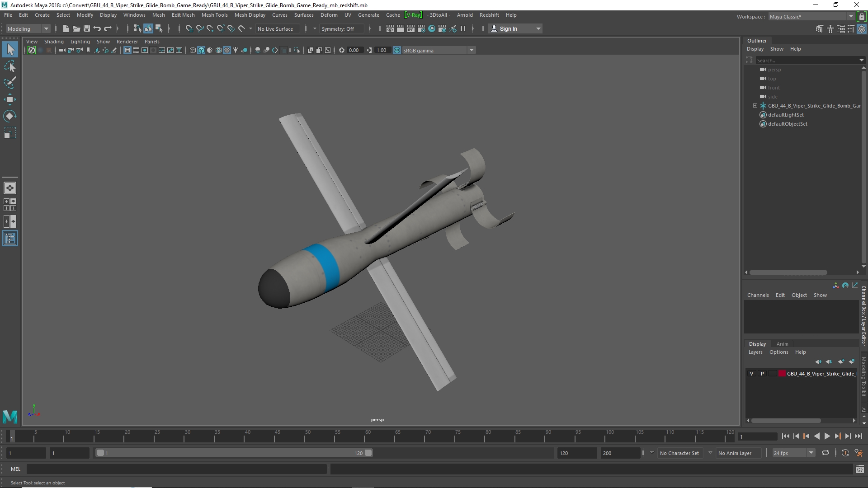This screenshot has width=868, height=488.
Task: Toggle the workspace lock icon
Action: 862,17
